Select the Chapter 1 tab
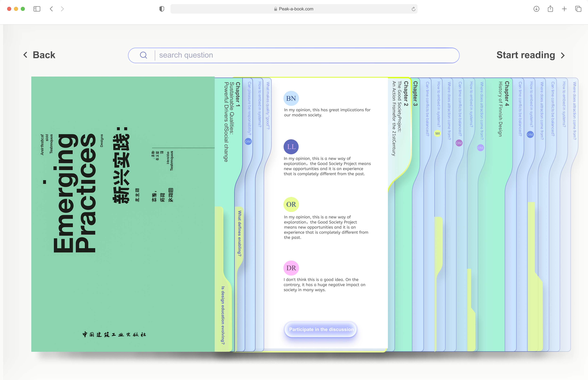The height and width of the screenshot is (380, 588). 238,95
